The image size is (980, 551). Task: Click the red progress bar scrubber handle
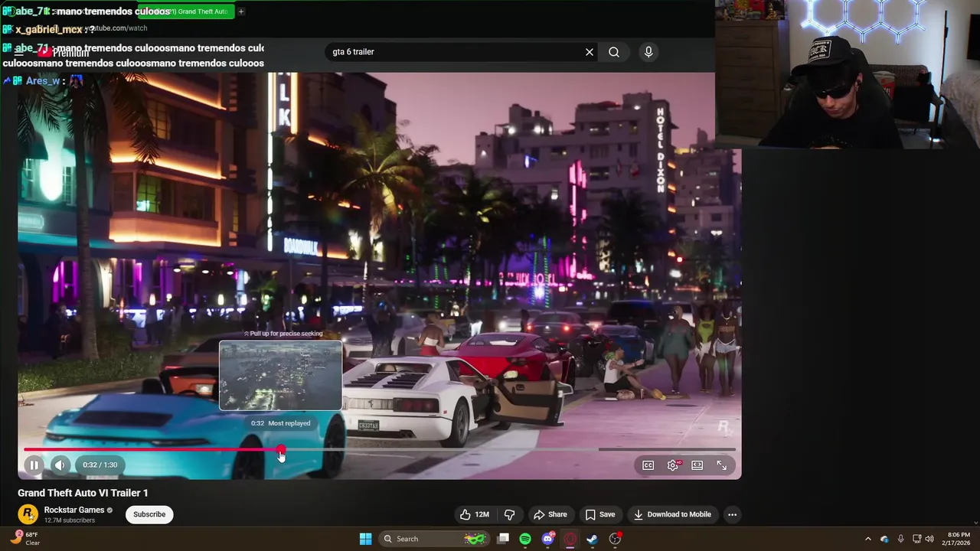point(281,450)
